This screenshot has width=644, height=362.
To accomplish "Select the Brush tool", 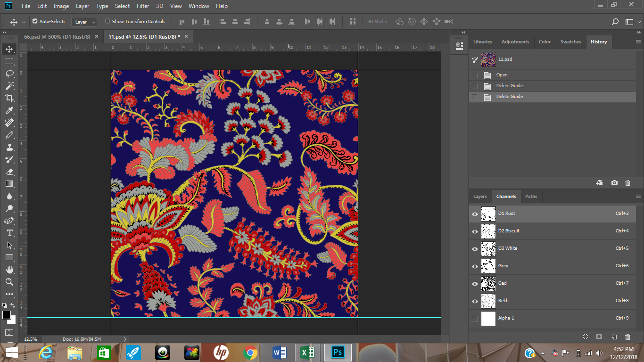I will pos(9,135).
